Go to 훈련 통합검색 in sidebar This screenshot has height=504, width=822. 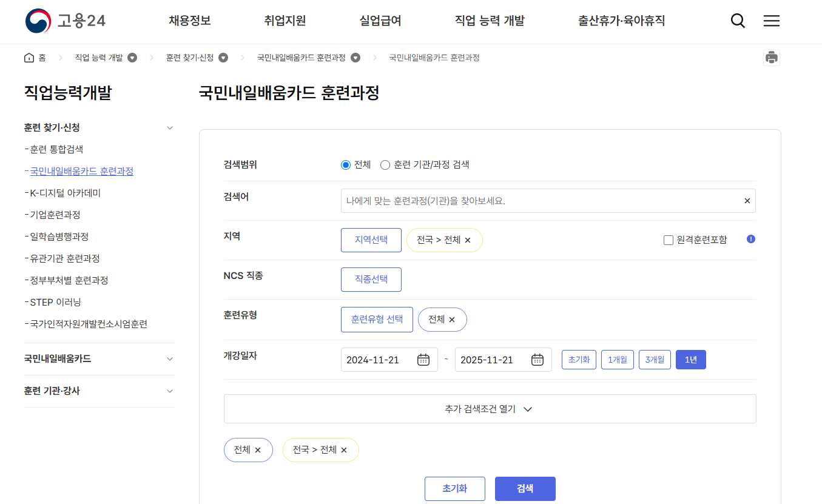point(56,149)
